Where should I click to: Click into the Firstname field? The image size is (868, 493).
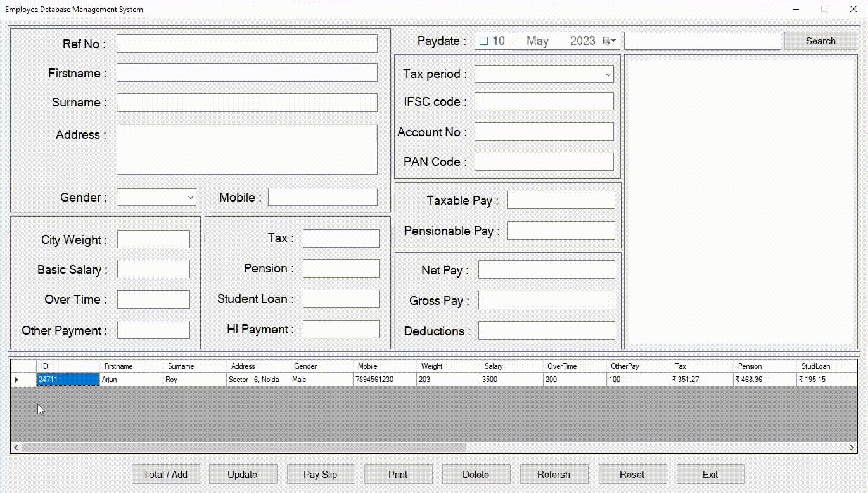pos(247,73)
